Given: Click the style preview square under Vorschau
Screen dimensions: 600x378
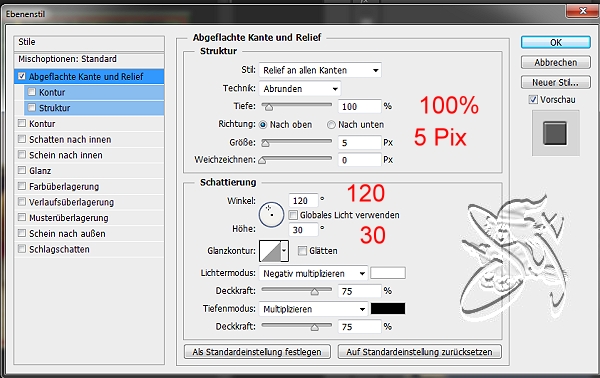Looking at the screenshot, I should tap(555, 133).
